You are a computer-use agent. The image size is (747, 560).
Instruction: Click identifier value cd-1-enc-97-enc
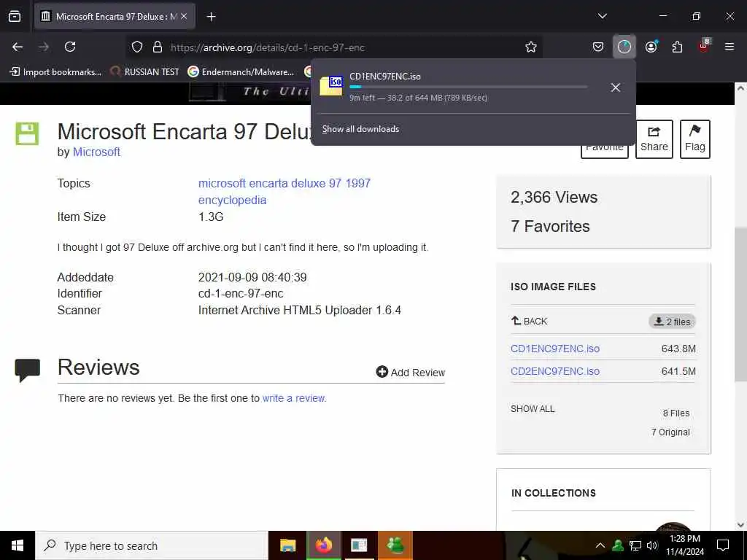(x=241, y=293)
